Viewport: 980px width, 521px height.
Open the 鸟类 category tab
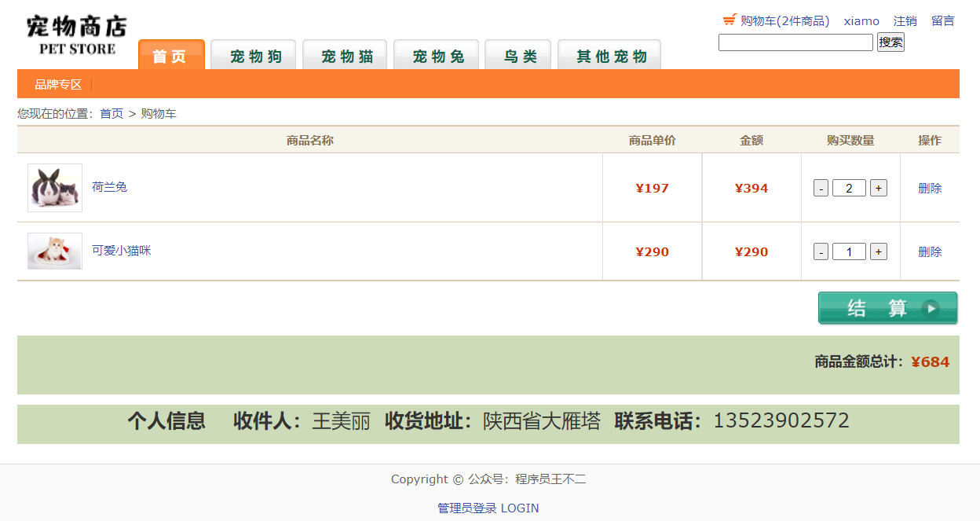tap(517, 57)
